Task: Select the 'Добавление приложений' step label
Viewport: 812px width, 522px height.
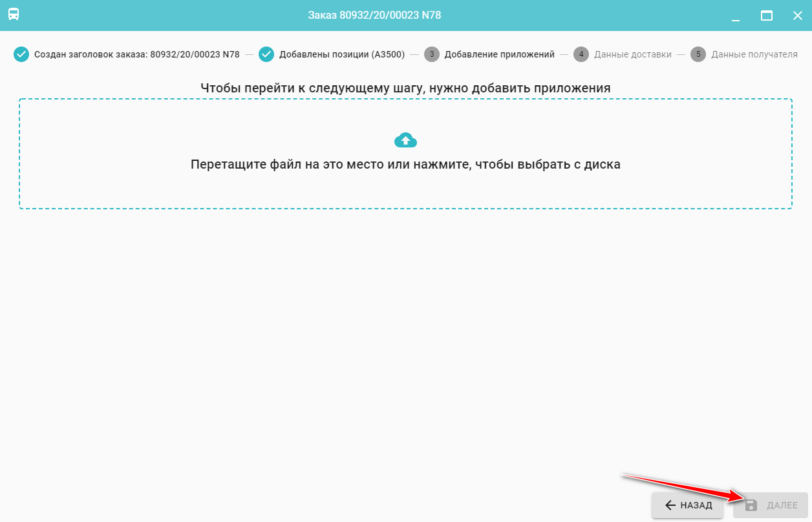Action: click(499, 54)
